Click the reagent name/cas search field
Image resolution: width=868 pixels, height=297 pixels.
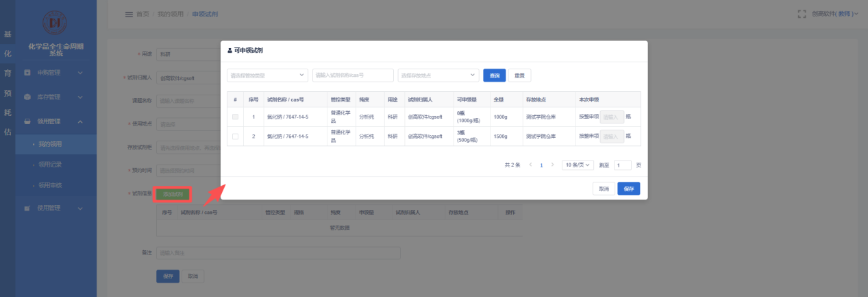point(353,75)
